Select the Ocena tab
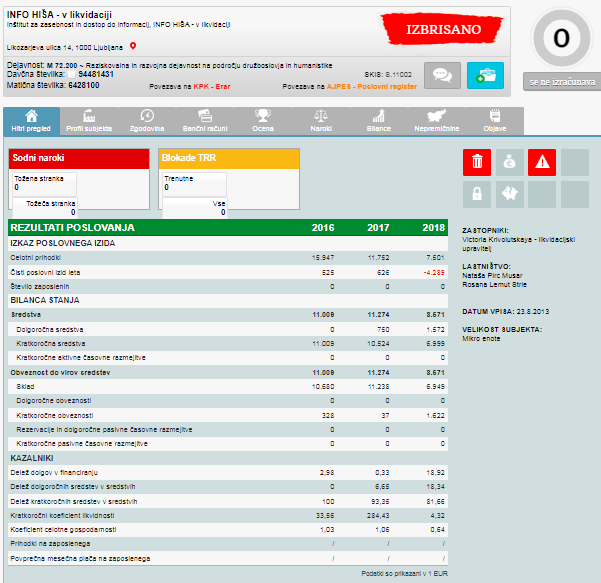The height and width of the screenshot is (583, 601). [263, 122]
